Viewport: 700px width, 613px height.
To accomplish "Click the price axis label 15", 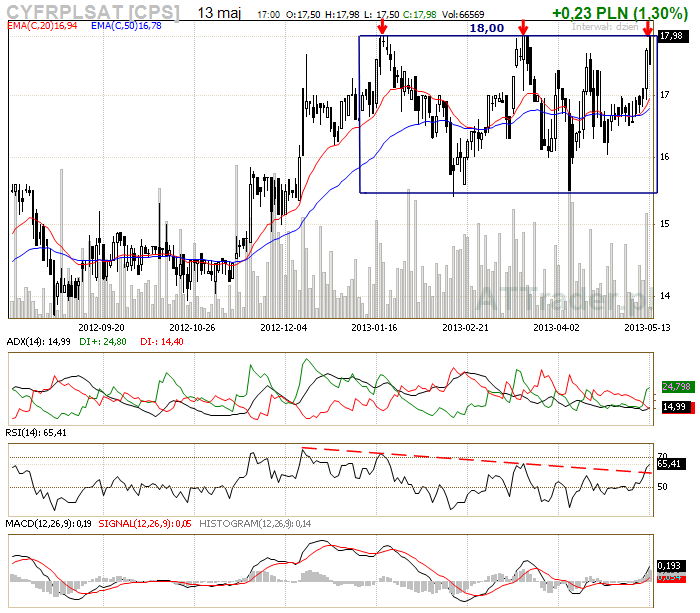I will coord(665,224).
